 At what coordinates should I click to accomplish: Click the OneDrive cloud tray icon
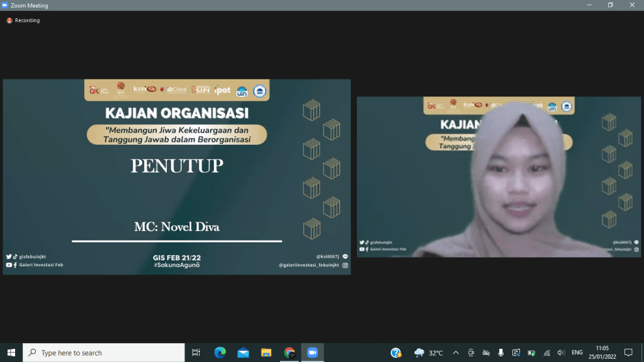click(x=486, y=353)
